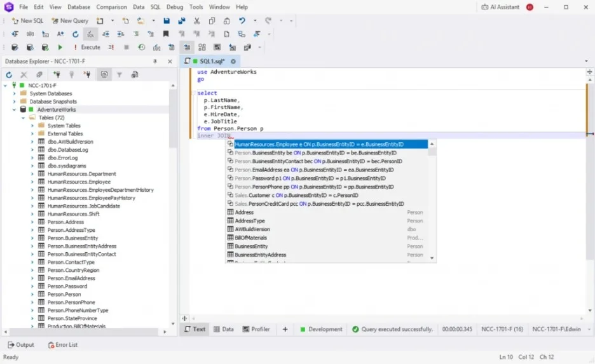Refresh the Database Explorer tree
This screenshot has width=595, height=364.
pyautogui.click(x=9, y=75)
